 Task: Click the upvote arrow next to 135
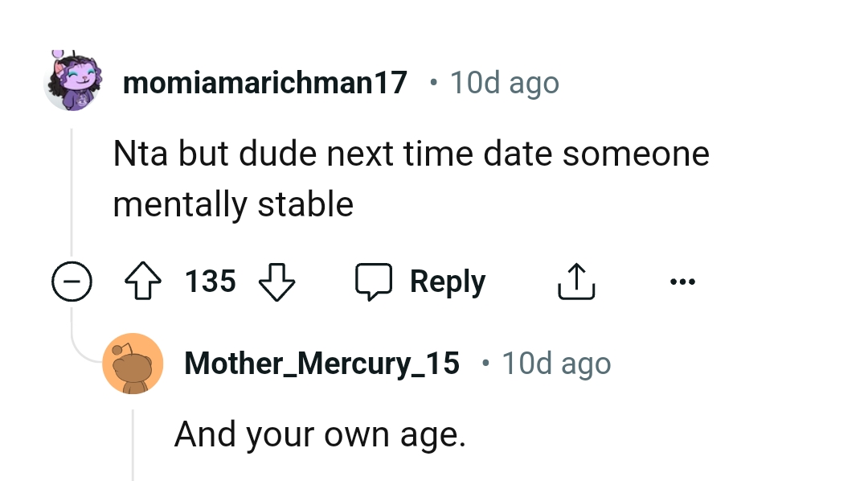pos(143,281)
